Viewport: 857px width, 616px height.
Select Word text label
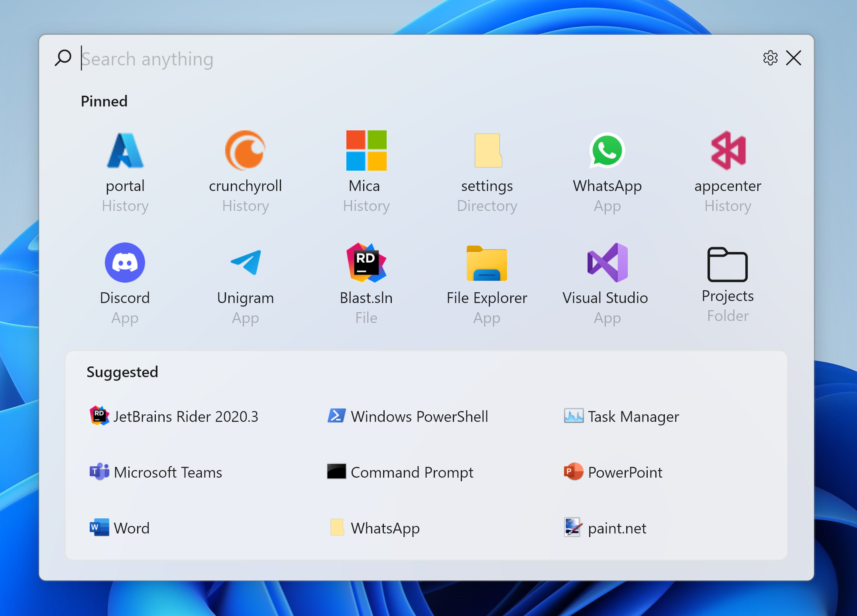pyautogui.click(x=132, y=528)
